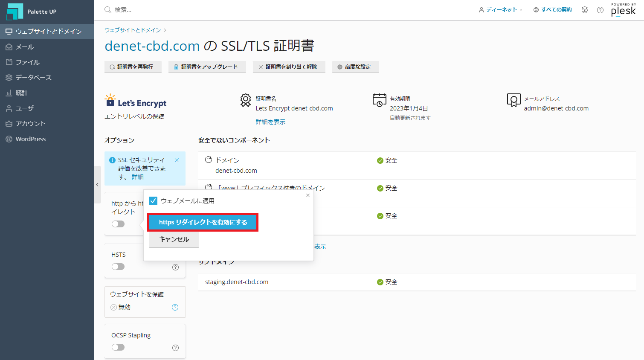Image resolution: width=644 pixels, height=360 pixels.
Task: Open the help question mark icon in header
Action: point(600,10)
